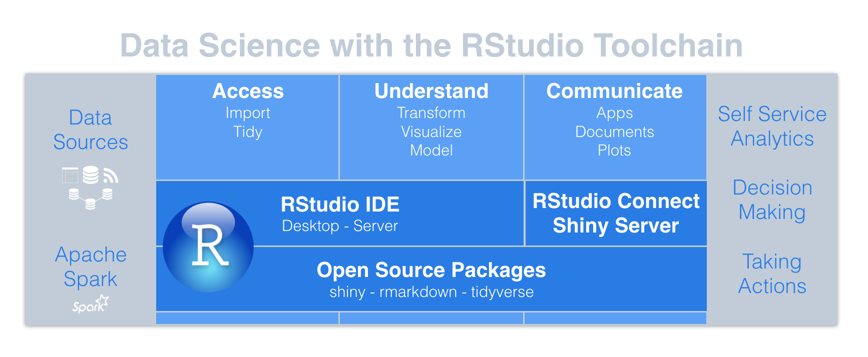
Task: Click the Apache Spark text label
Action: (x=91, y=267)
